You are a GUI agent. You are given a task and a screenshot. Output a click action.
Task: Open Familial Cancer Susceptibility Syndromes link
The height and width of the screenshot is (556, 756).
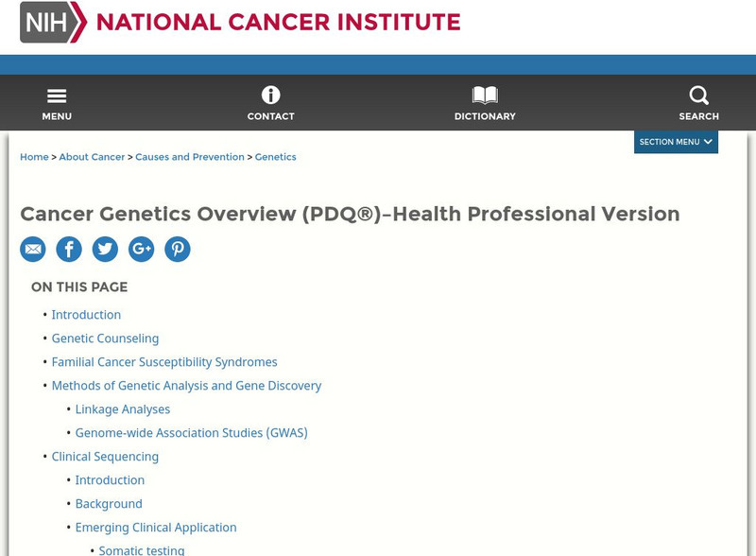(x=164, y=362)
